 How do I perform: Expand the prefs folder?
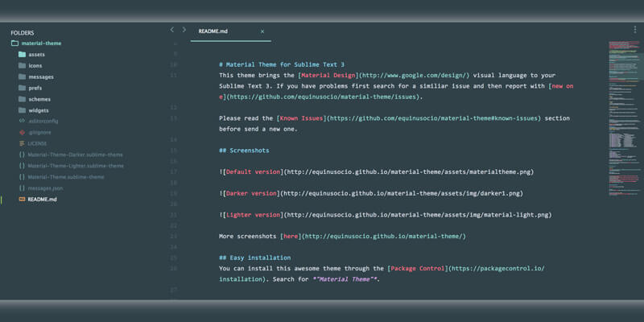[x=35, y=88]
